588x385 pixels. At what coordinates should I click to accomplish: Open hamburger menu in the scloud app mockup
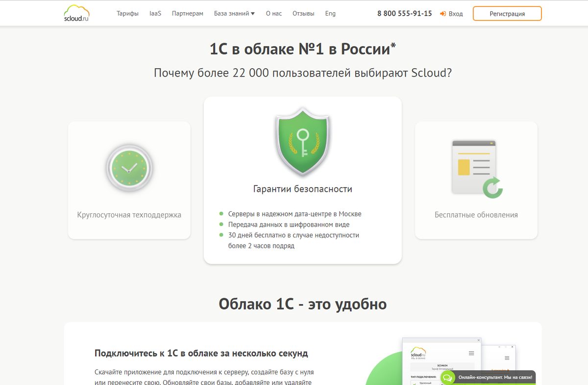pyautogui.click(x=471, y=353)
